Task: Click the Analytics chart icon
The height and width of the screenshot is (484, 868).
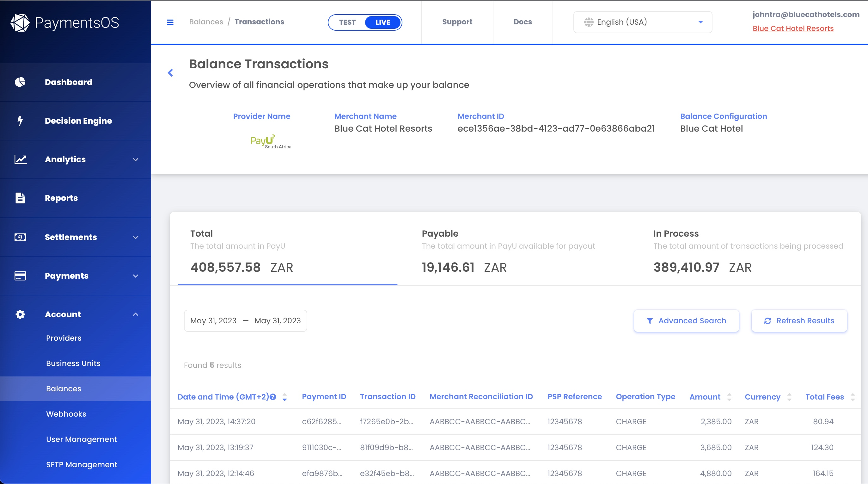Action: pos(21,159)
